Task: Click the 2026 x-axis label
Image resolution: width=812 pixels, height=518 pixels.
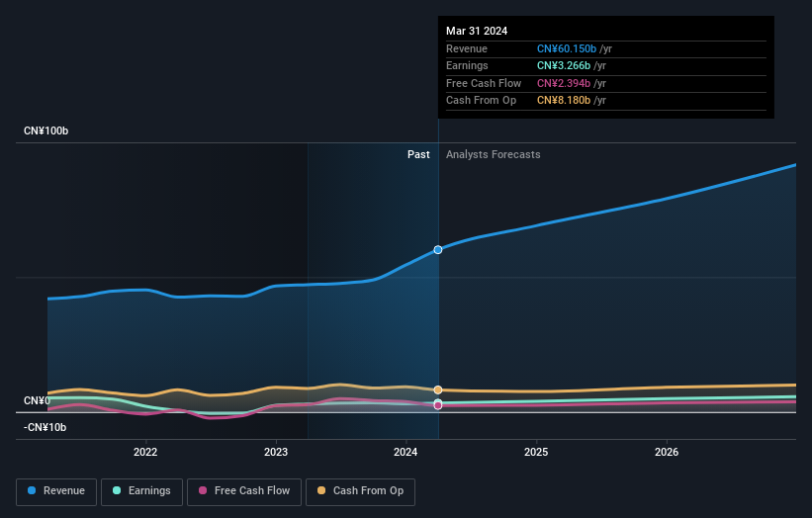Action: (667, 452)
